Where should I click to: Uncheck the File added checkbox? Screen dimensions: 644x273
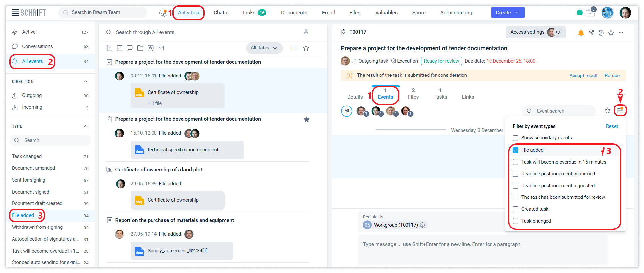(516, 150)
